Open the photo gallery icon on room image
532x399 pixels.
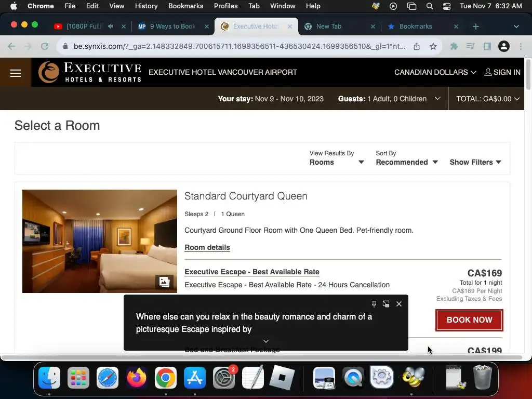[x=164, y=282]
